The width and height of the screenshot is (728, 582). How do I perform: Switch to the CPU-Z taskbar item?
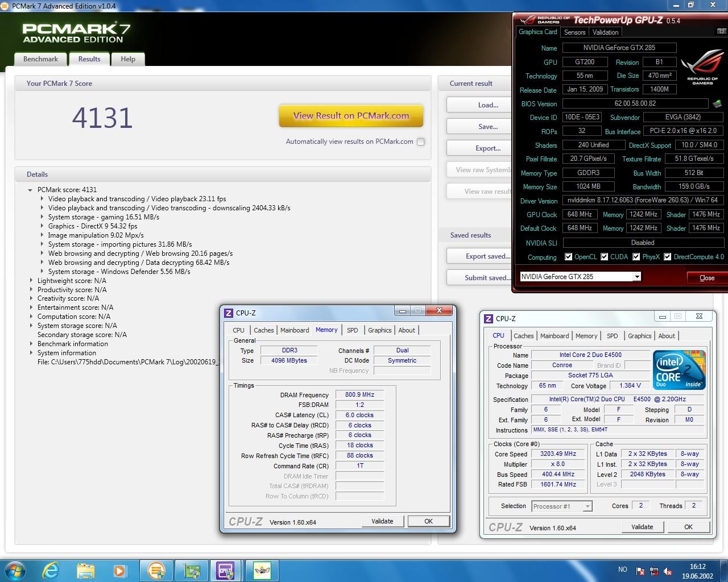click(x=226, y=570)
